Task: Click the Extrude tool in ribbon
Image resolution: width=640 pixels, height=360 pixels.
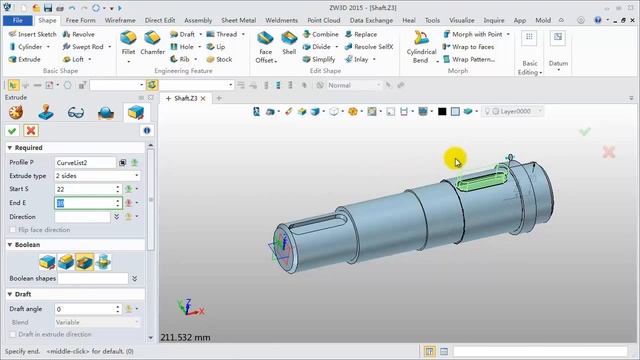Action: (x=24, y=59)
